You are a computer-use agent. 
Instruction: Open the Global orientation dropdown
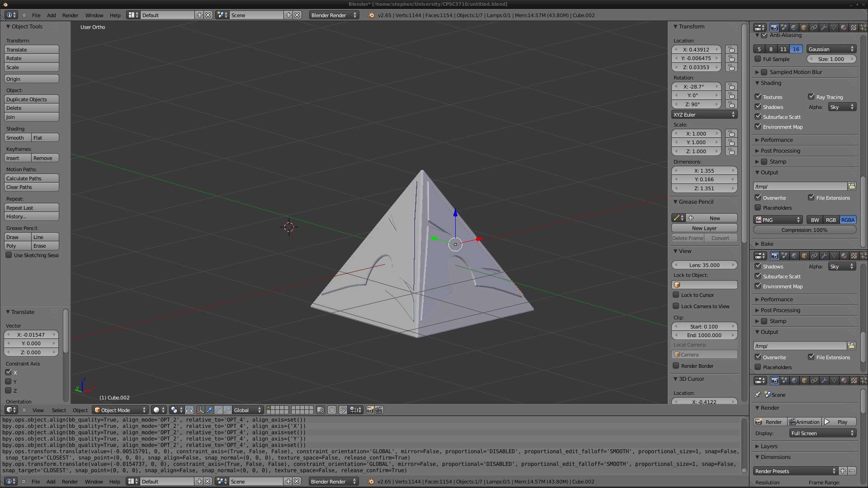(247, 410)
